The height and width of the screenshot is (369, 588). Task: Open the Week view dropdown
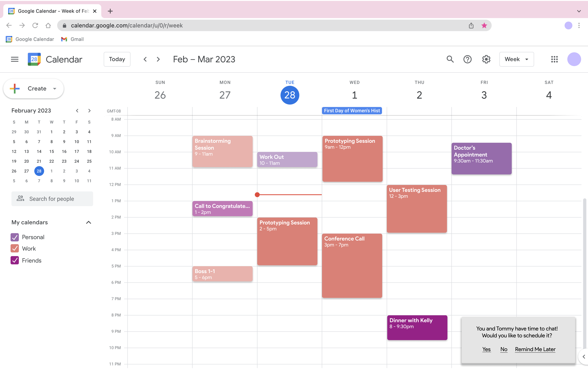[x=516, y=59]
